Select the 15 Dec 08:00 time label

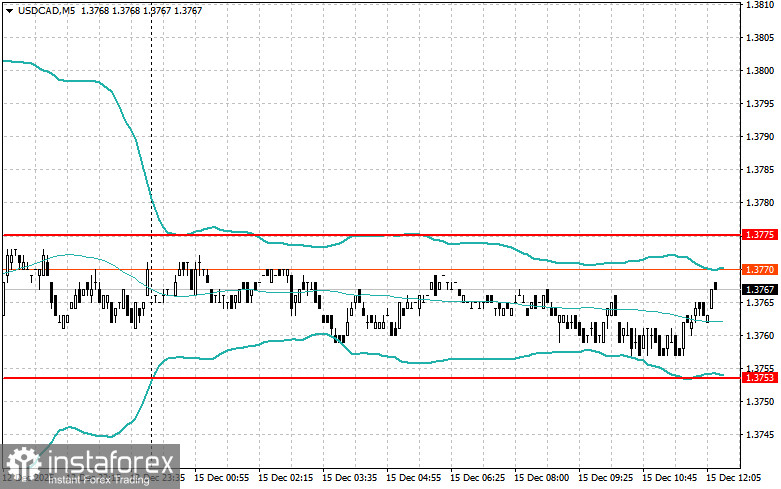[x=541, y=478]
